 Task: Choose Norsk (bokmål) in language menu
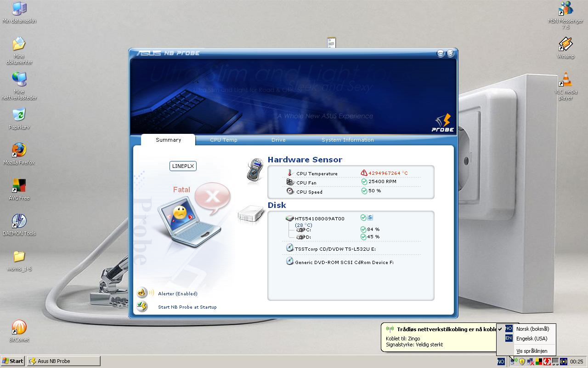click(526, 329)
